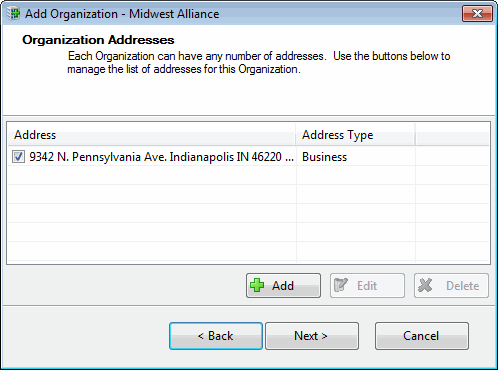Image resolution: width=498 pixels, height=370 pixels.
Task: Click the Add Organization title bar icon
Action: (13, 14)
